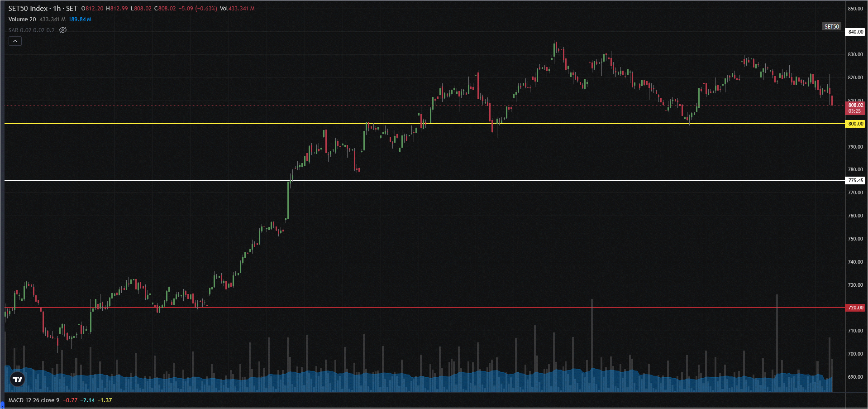Click the blue 189.84 M volume average value

80,19
